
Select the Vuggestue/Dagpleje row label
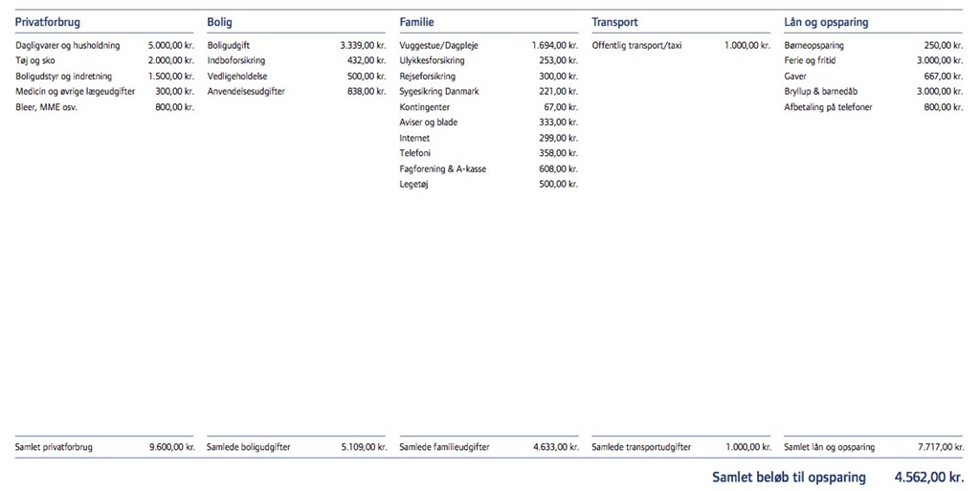coord(438,46)
